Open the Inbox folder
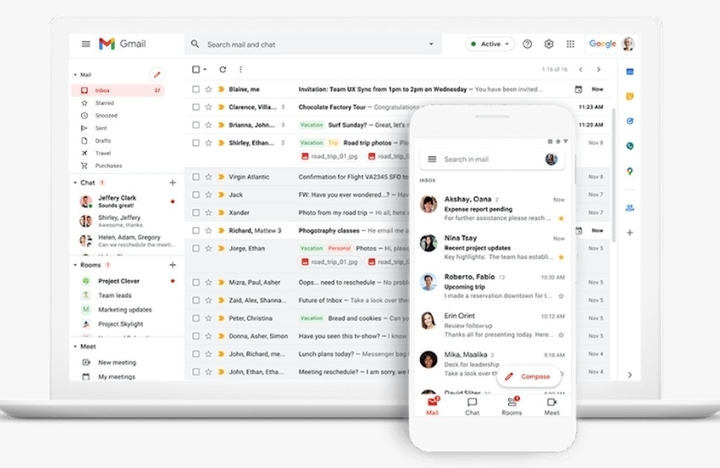Screen dimensions: 720x468 tap(118, 90)
